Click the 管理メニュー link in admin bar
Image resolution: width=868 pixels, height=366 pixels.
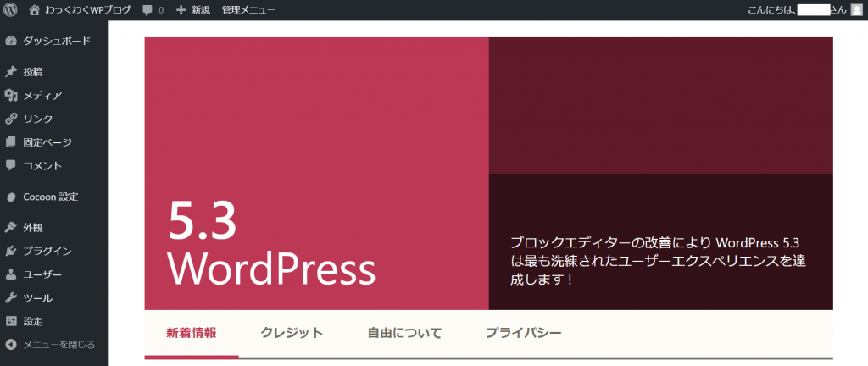pyautogui.click(x=248, y=9)
